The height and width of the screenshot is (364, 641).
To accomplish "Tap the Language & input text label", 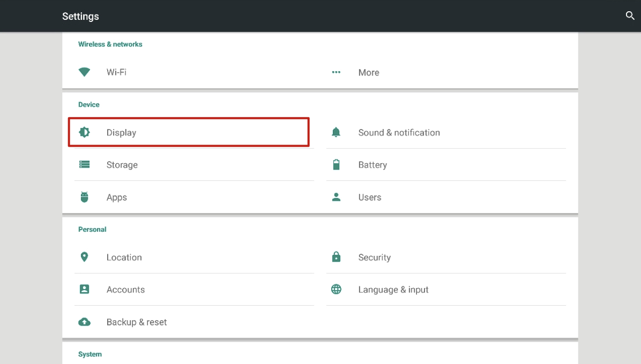I will [x=393, y=290].
